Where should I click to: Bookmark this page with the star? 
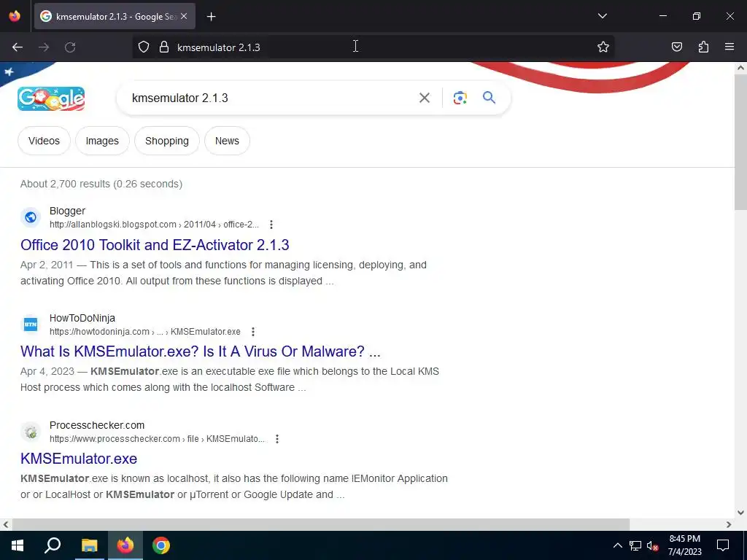(603, 47)
